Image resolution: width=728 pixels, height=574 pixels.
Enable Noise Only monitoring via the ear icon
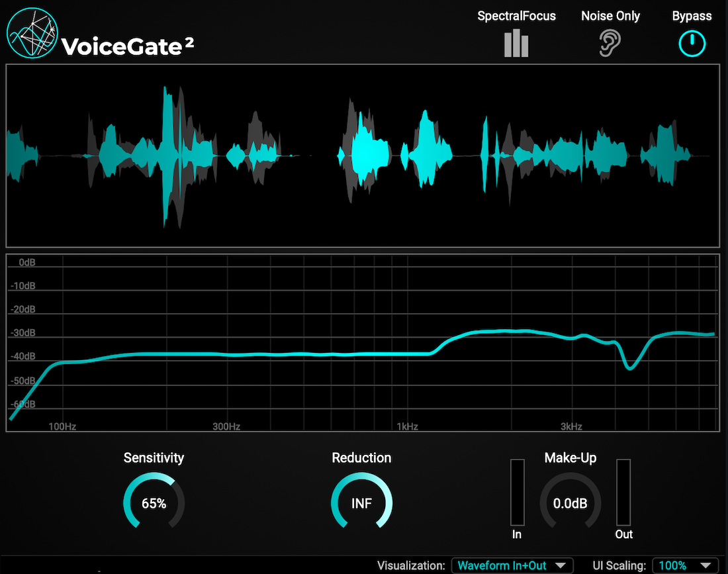[x=610, y=43]
